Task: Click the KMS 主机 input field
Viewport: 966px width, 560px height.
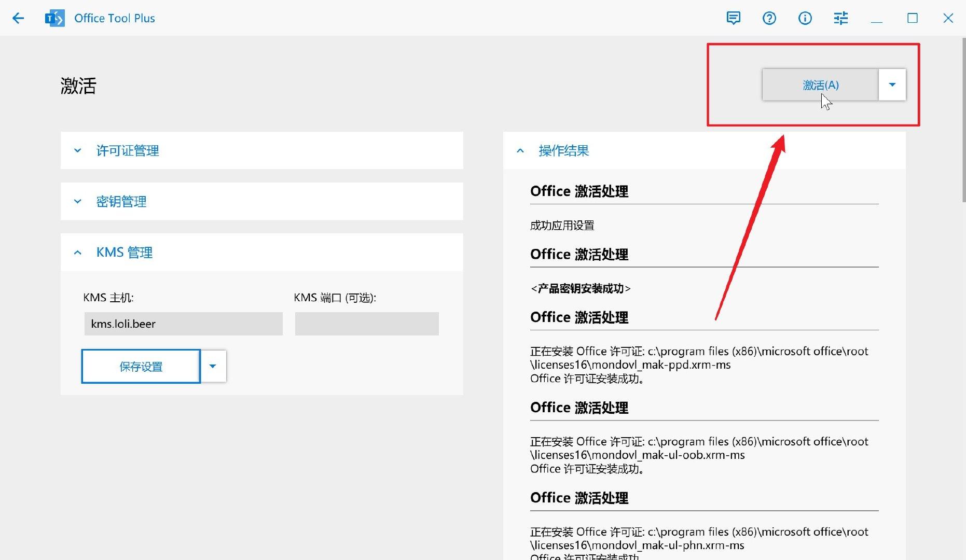Action: click(x=183, y=324)
